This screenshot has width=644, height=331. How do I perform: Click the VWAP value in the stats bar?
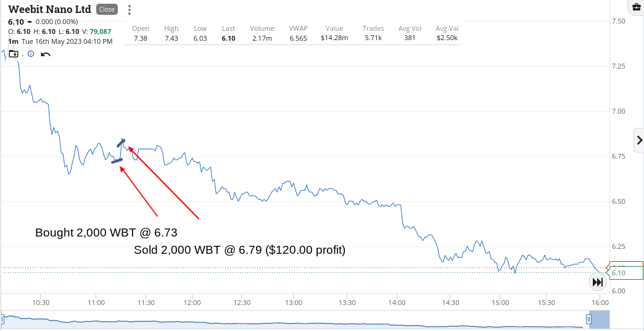(x=298, y=38)
